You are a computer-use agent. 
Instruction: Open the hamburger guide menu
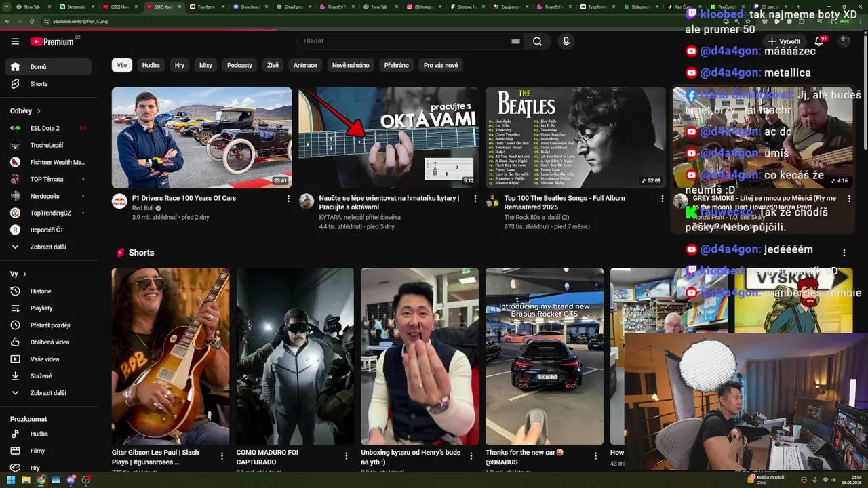pos(15,41)
